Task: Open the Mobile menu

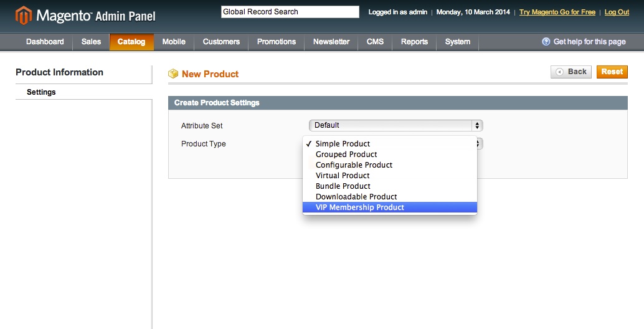Action: click(174, 42)
